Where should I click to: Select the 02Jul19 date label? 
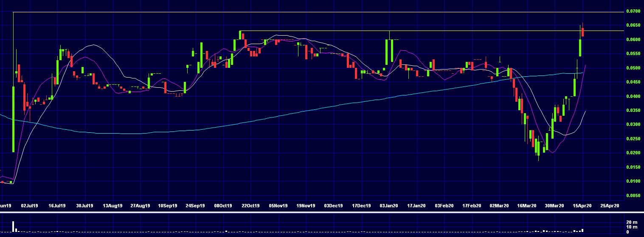tap(29, 206)
